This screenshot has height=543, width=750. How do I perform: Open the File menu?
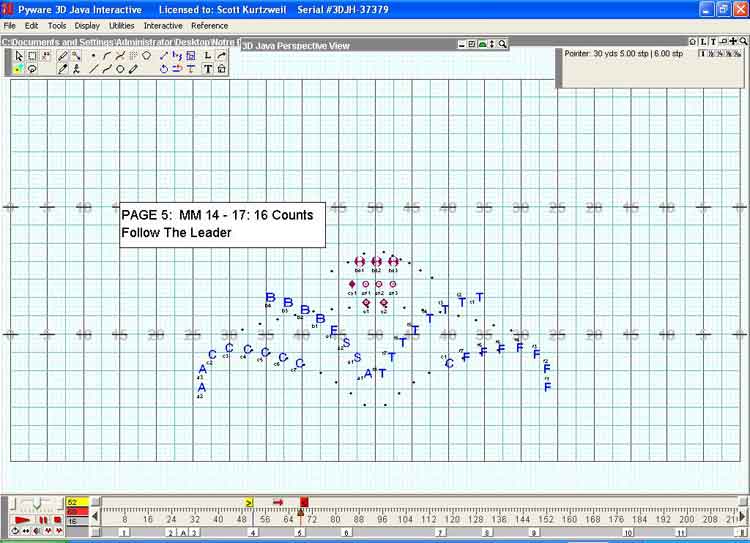[x=10, y=25]
